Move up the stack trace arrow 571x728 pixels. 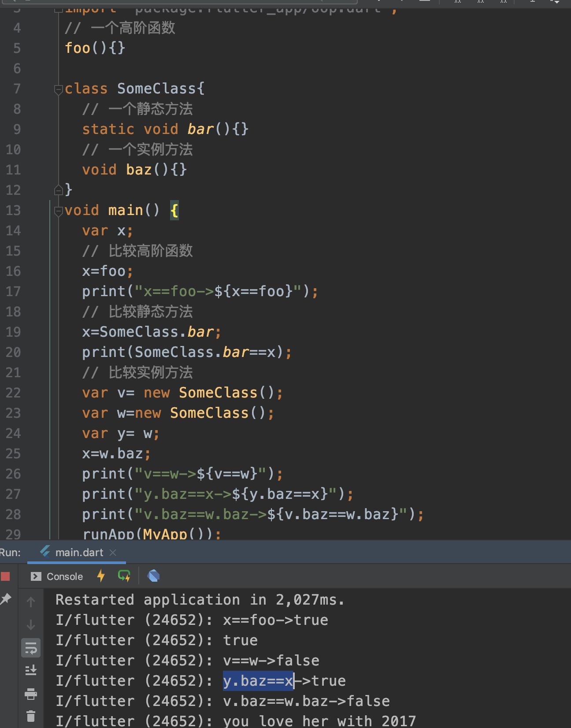pos(31,602)
